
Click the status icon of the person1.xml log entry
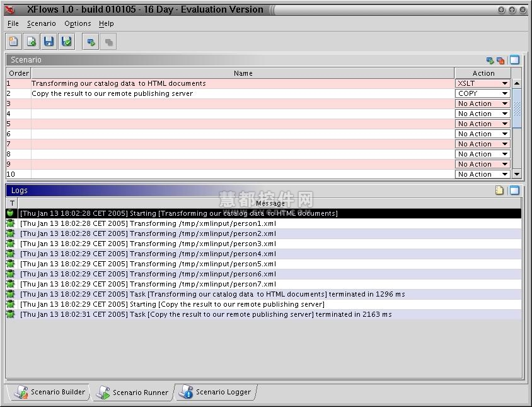tap(10, 223)
